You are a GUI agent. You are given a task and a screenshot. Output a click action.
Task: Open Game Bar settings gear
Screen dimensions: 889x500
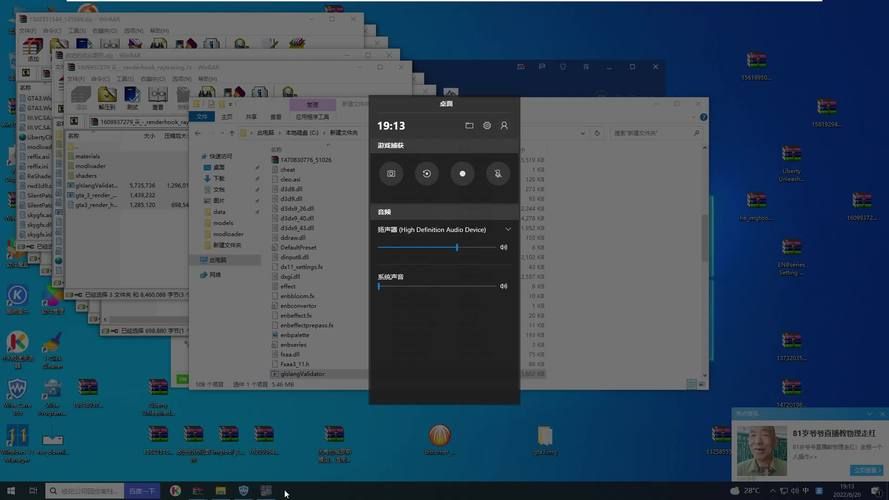tap(487, 126)
